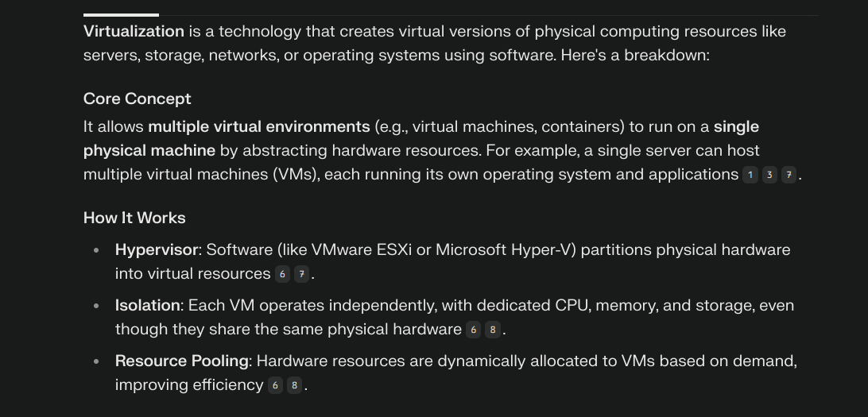Click the 'Core Concept' heading
This screenshot has width=868, height=417.
click(138, 98)
